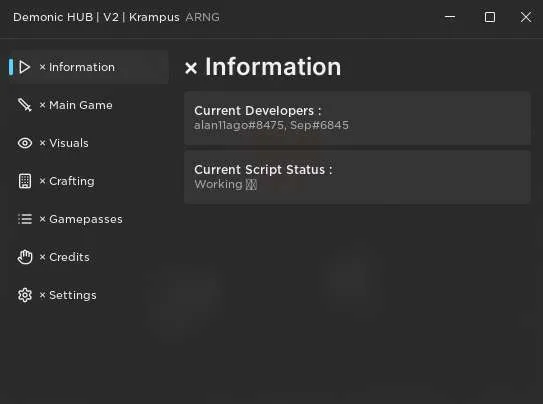Minimize the Demonic HUB window

[450, 17]
